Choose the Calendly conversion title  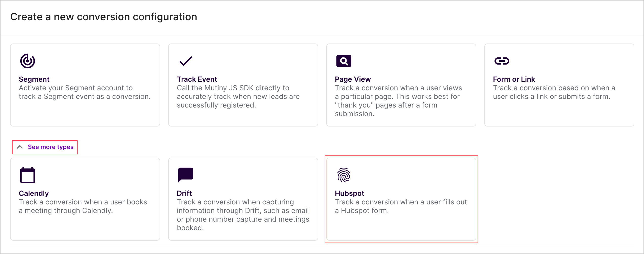pyautogui.click(x=34, y=193)
